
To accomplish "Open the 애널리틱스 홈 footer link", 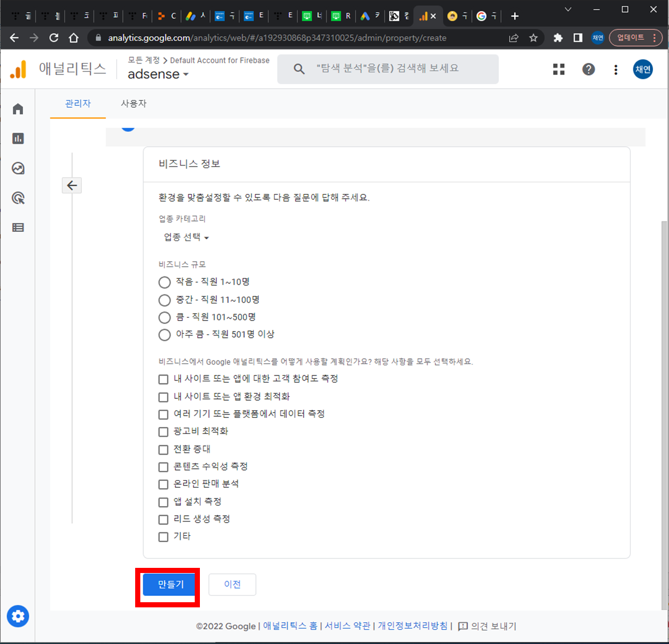I will 290,626.
